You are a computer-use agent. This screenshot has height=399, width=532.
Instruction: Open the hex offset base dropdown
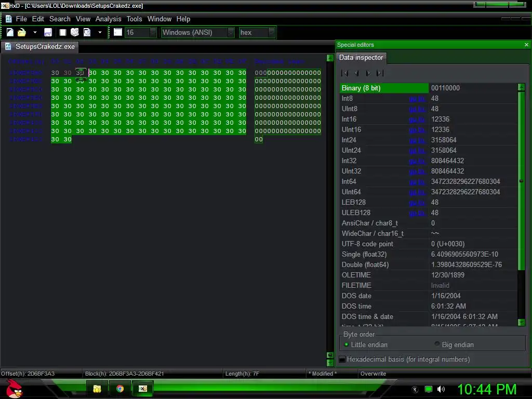(271, 32)
